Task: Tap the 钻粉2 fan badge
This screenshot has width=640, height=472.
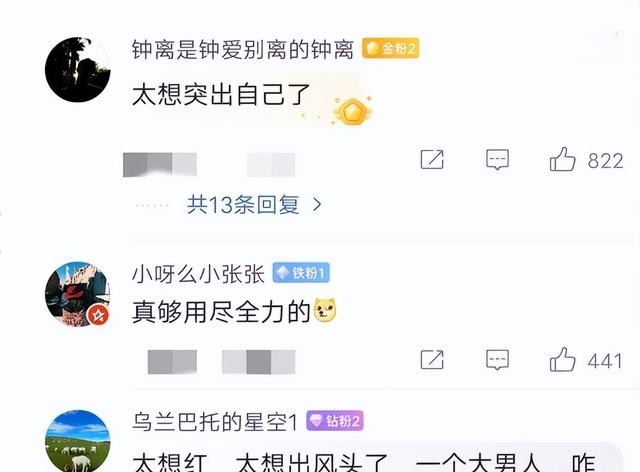Action: [x=335, y=421]
